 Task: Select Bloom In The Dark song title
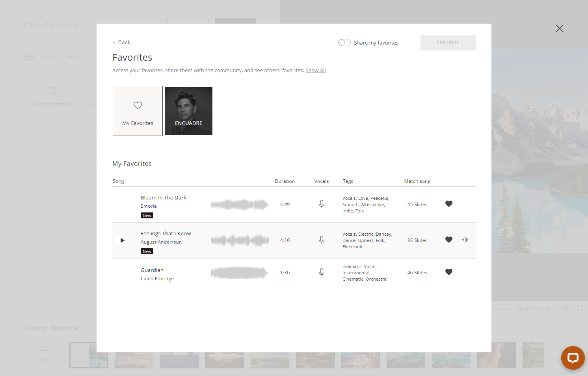[x=164, y=197]
